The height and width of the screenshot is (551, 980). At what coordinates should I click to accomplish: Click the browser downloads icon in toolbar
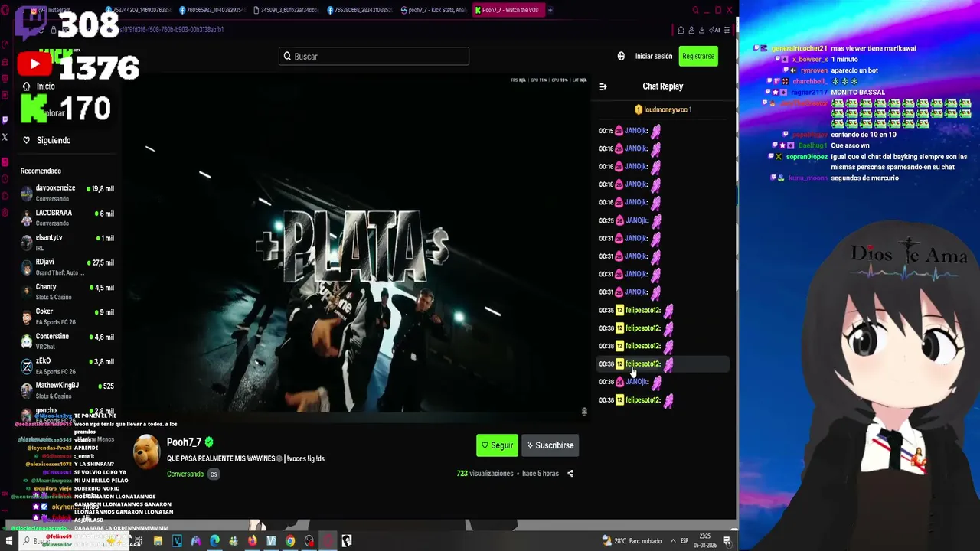701,30
